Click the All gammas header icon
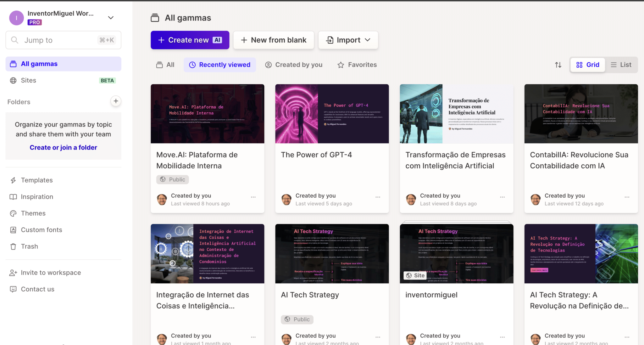The height and width of the screenshot is (345, 644). tap(155, 18)
